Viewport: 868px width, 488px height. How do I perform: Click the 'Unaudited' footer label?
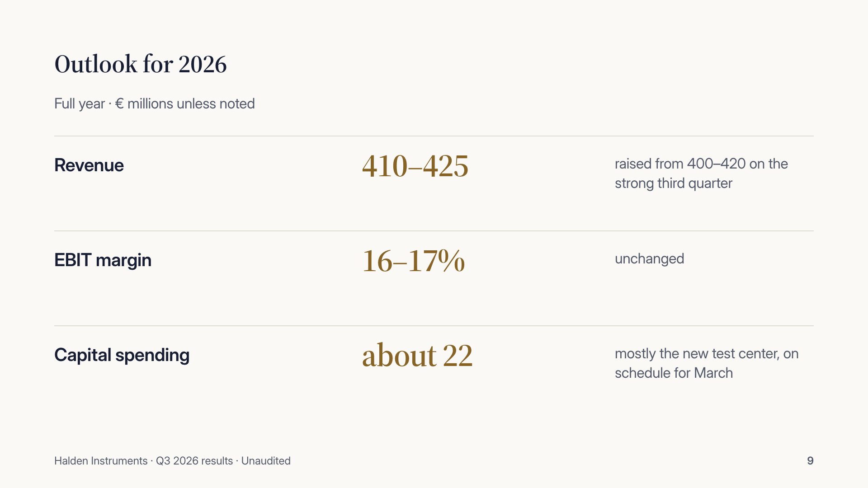tap(266, 461)
